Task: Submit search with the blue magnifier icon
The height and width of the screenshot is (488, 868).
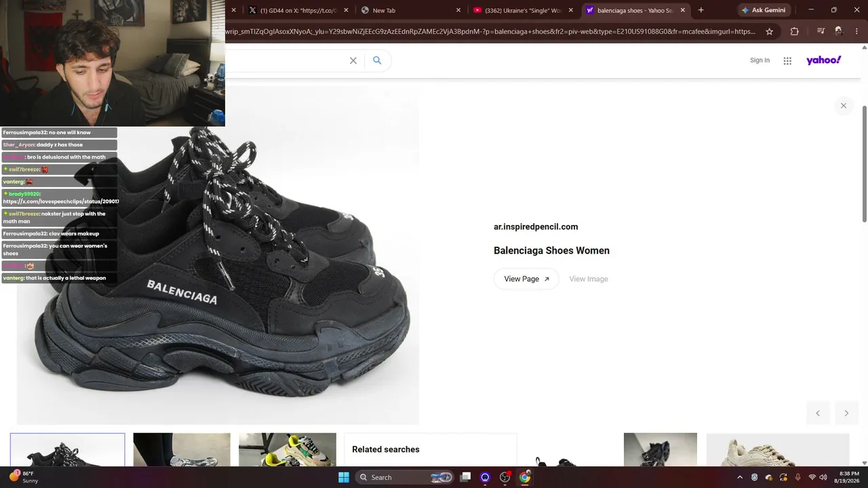Action: point(377,60)
